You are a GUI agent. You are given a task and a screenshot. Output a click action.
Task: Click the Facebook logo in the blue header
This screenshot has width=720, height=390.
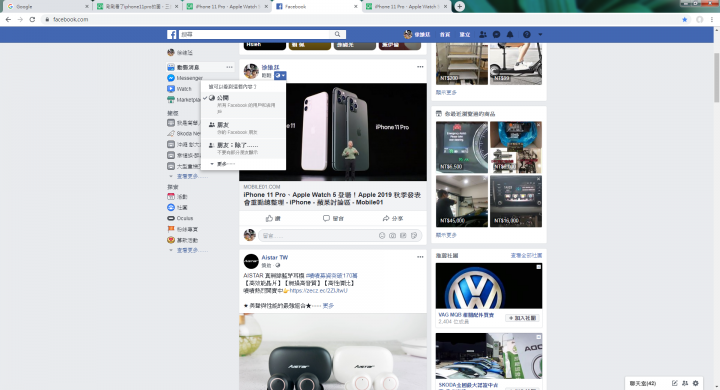(x=171, y=34)
